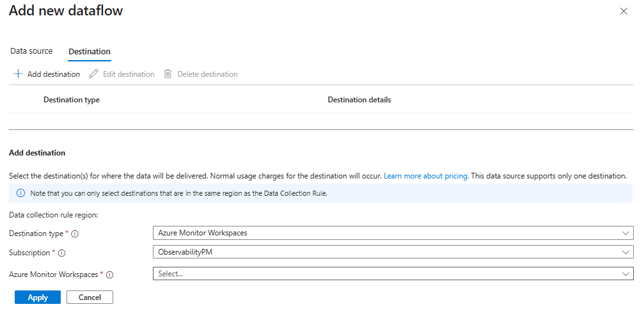Click info icon next to Subscription label
644x309 pixels.
click(x=62, y=253)
